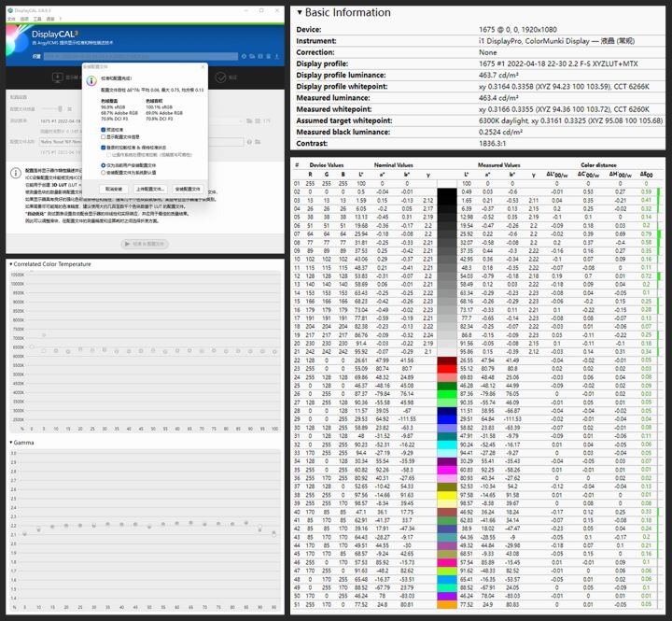The image size is (672, 621).
Task: Open the 工具 (Tools) menu
Action: click(37, 19)
